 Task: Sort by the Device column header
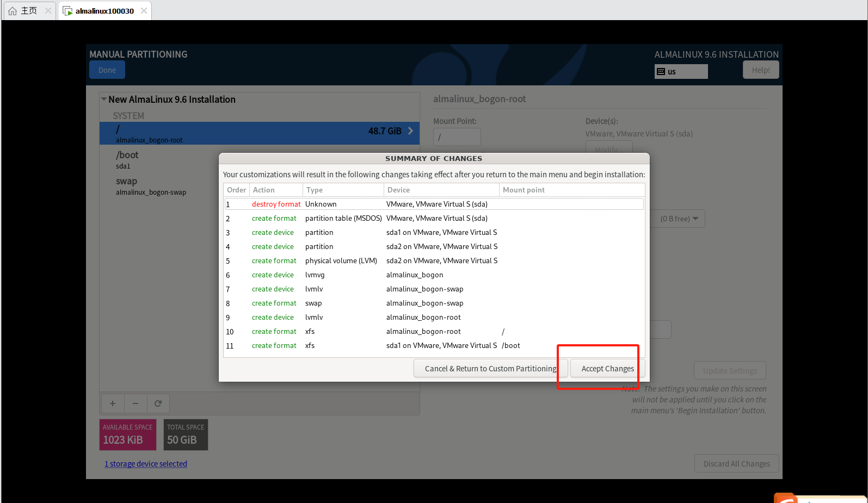[x=441, y=190]
